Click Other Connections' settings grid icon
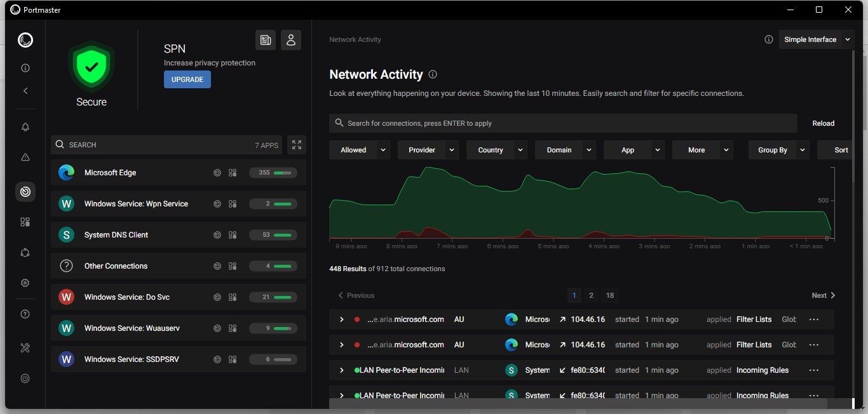 click(x=233, y=266)
